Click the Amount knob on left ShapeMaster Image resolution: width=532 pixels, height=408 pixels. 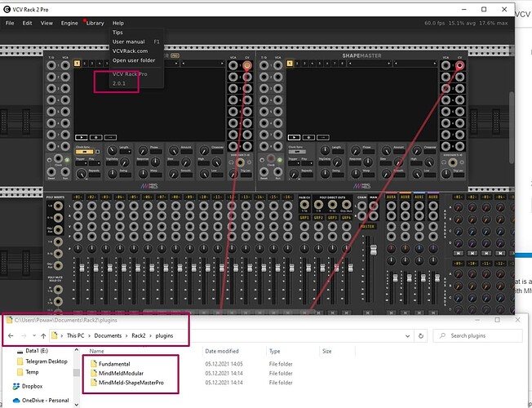point(174,150)
